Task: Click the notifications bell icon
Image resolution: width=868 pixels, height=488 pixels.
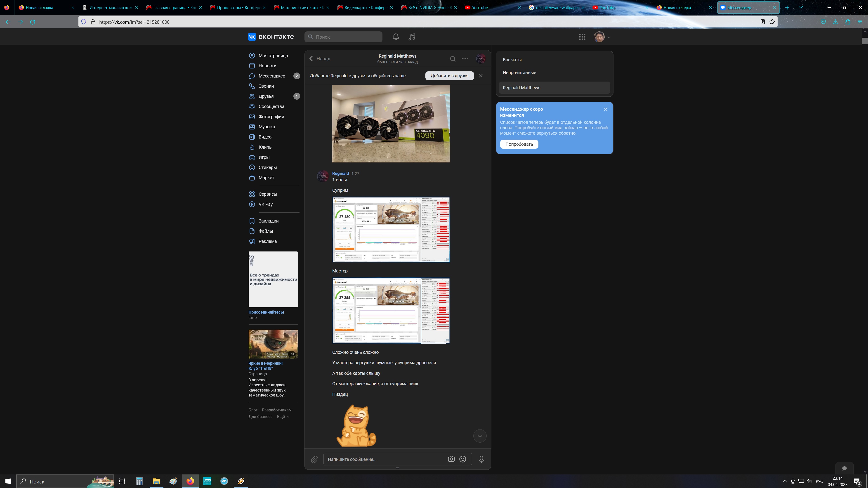Action: [396, 37]
